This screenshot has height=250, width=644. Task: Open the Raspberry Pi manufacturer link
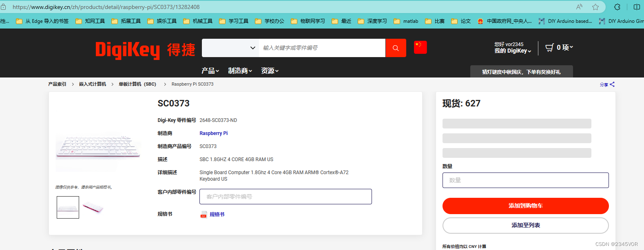coord(213,133)
